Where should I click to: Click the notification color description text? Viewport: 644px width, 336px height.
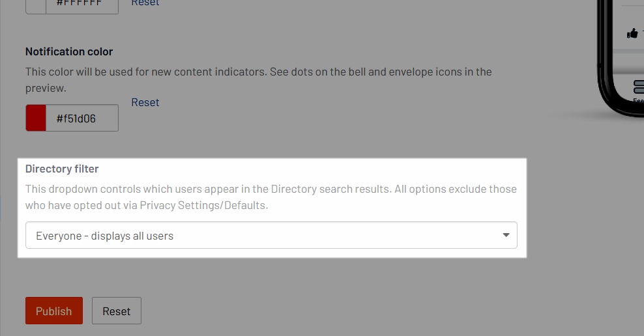coord(259,79)
